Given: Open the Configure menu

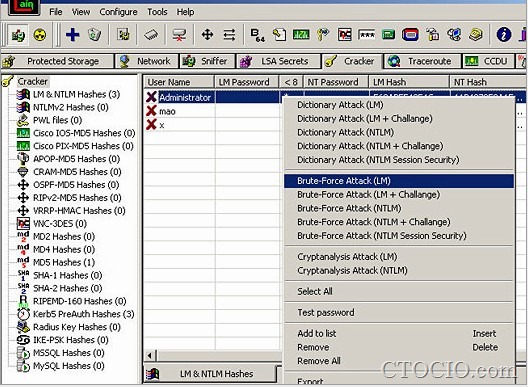Looking at the screenshot, I should tap(118, 12).
